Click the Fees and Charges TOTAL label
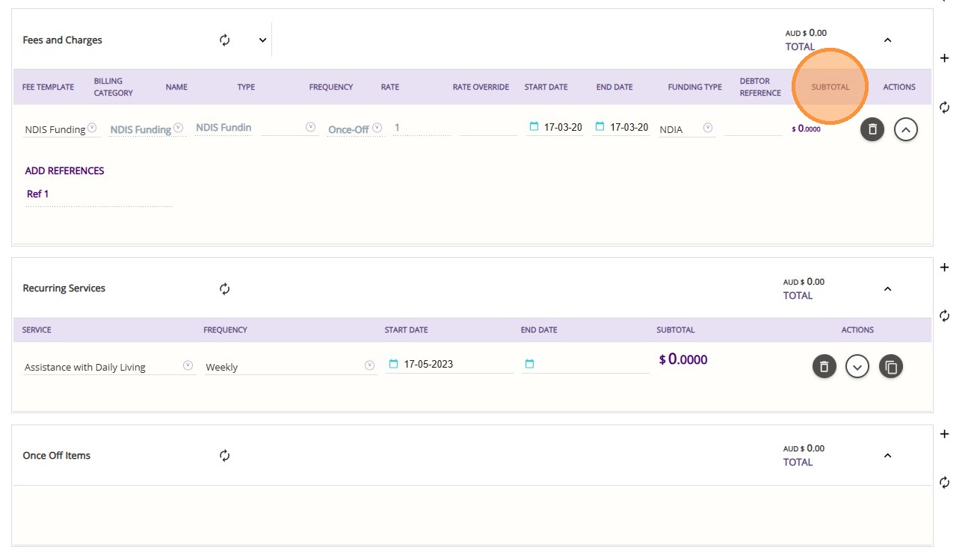 pyautogui.click(x=800, y=47)
